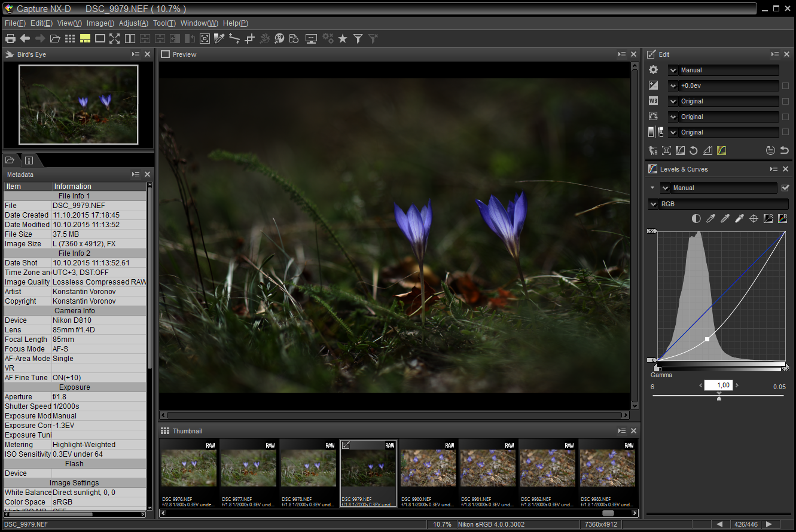Switch to the folder browser tab
The width and height of the screenshot is (796, 532).
coord(10,160)
